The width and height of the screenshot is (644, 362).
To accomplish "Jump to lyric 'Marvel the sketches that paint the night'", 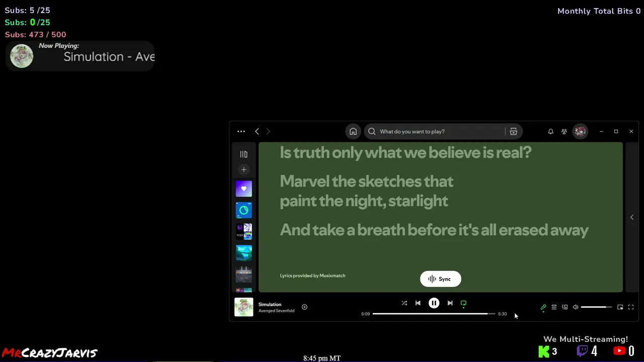I will click(367, 191).
